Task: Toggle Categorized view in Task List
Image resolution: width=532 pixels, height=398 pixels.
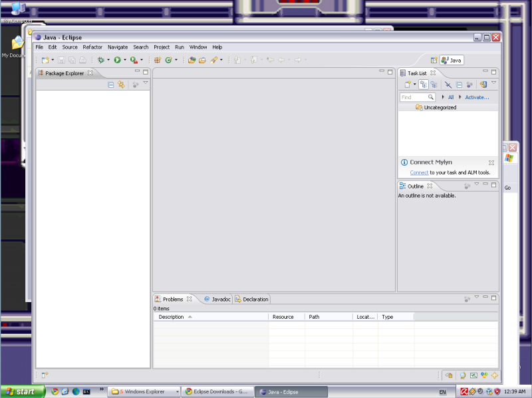Action: [424, 85]
